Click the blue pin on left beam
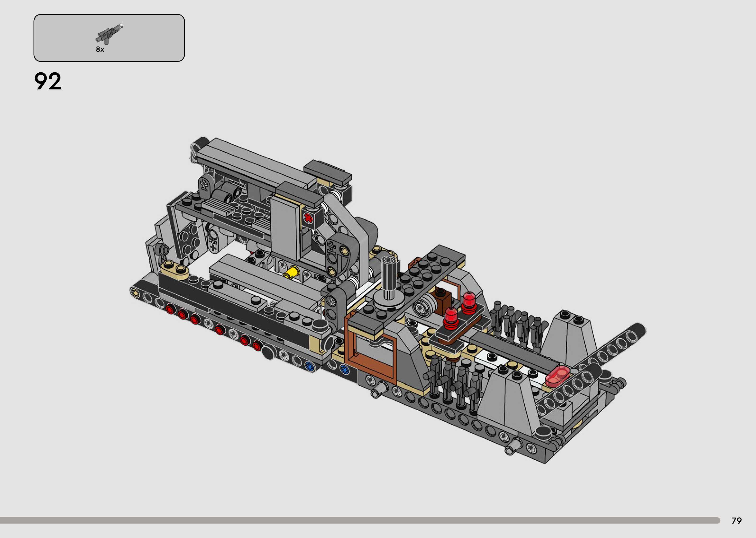This screenshot has width=756, height=538. pos(310,366)
